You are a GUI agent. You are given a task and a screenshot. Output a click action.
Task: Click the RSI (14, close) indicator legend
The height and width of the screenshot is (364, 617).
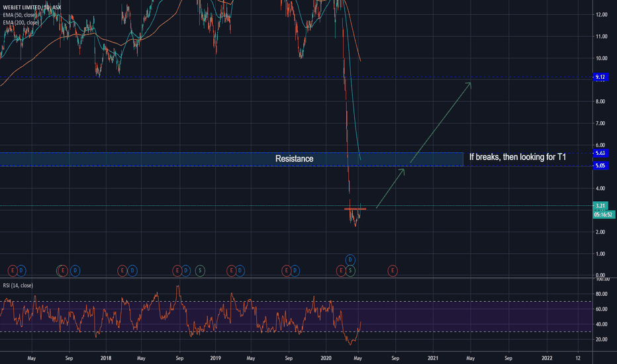[x=18, y=285]
